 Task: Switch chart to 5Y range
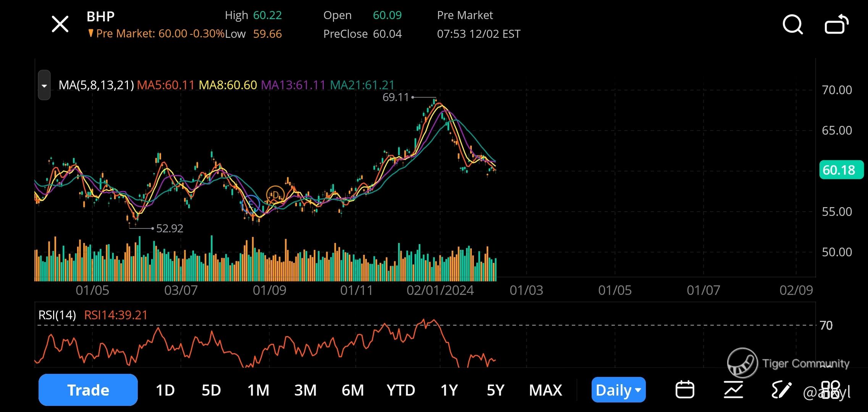pos(495,390)
